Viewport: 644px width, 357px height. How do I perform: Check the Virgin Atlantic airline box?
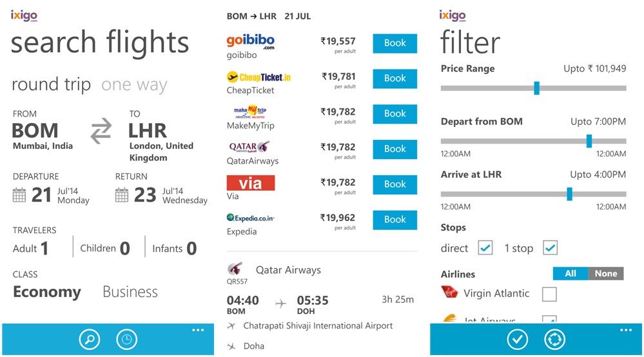549,294
